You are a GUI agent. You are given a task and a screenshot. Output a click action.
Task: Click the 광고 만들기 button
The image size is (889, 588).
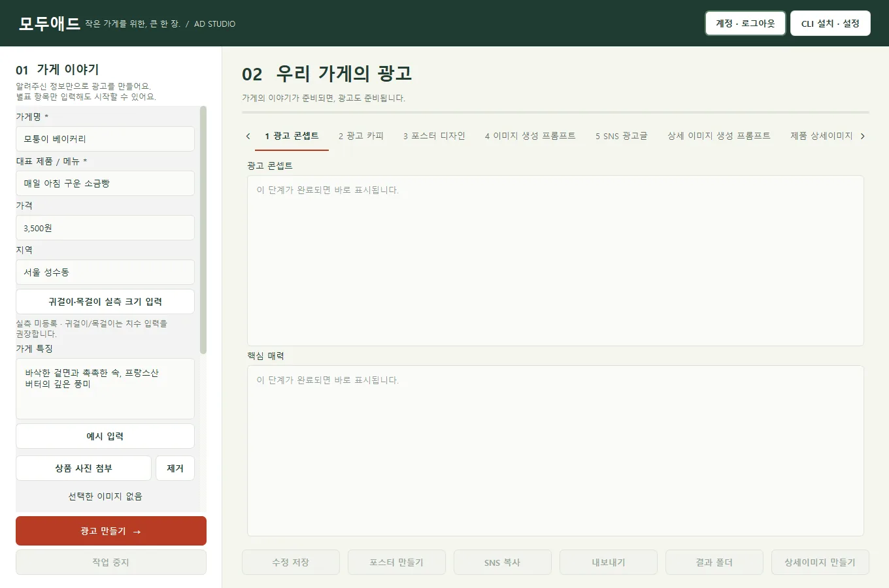point(111,531)
